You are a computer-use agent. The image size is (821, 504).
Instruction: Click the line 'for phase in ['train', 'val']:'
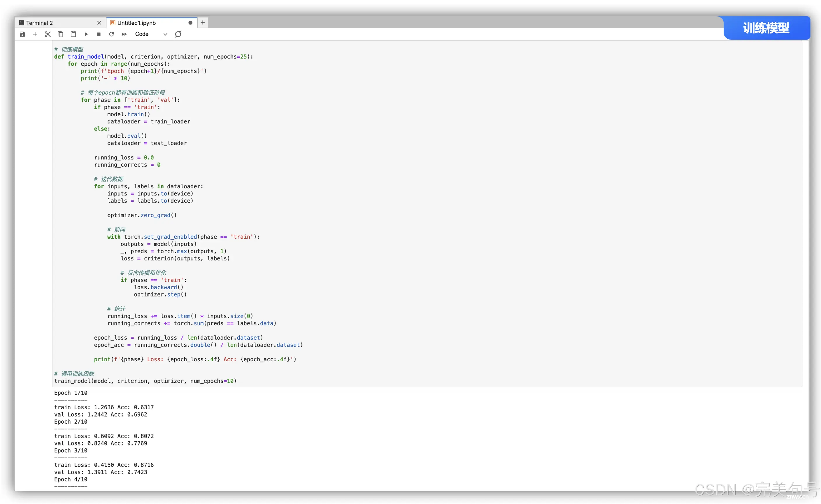[x=130, y=100]
